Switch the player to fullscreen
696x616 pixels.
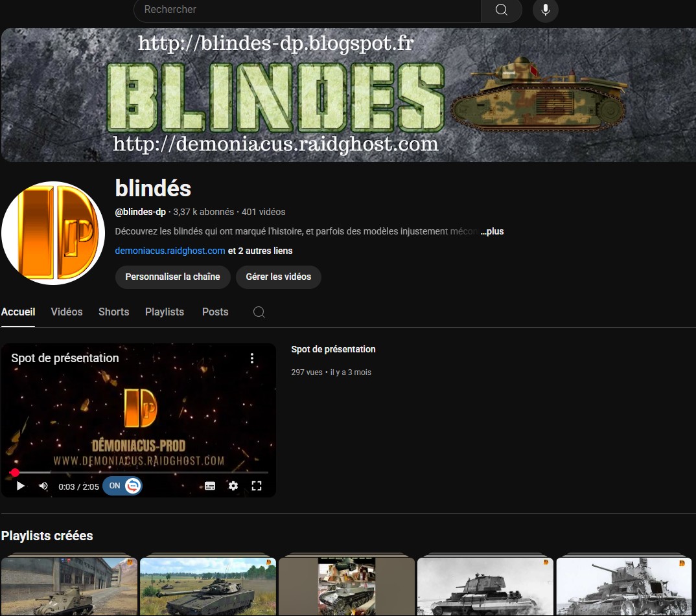(x=257, y=486)
